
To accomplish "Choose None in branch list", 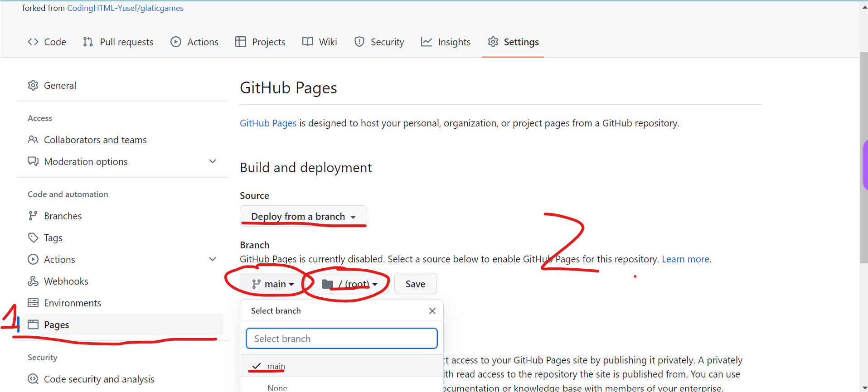I will pyautogui.click(x=277, y=387).
